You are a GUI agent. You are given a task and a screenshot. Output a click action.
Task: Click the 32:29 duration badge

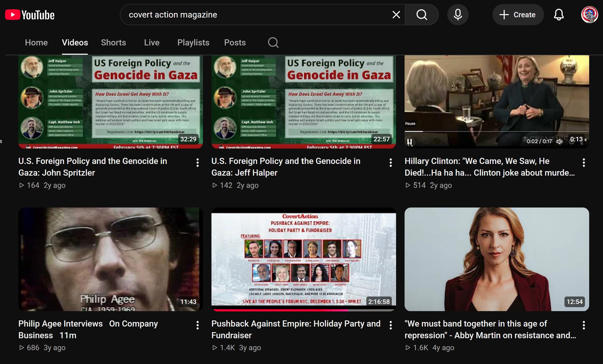point(188,139)
